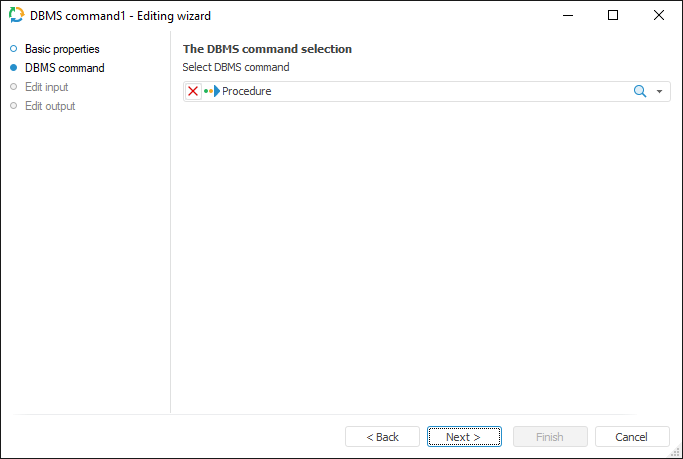Open the Edit output step
The image size is (683, 459).
(x=50, y=106)
